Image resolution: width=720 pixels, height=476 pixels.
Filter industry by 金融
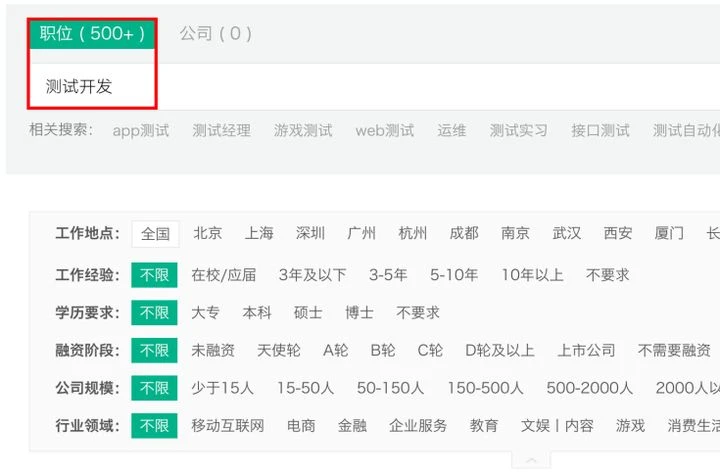352,426
